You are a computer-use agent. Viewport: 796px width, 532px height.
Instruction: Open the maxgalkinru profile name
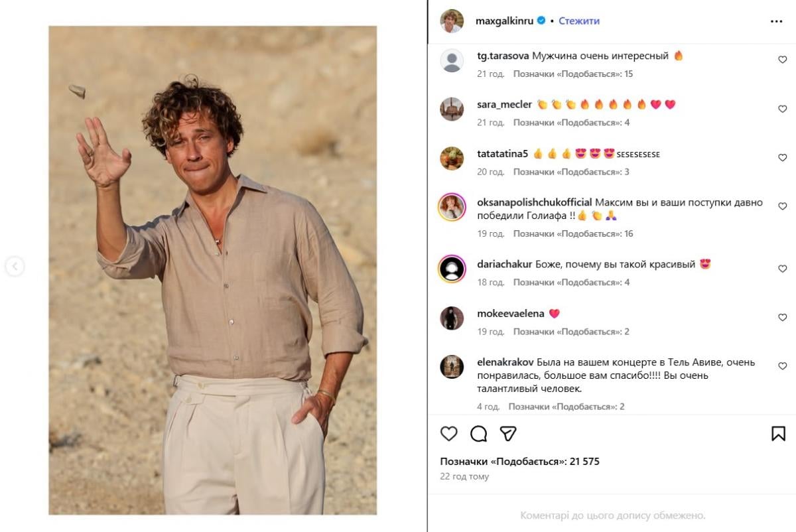click(x=505, y=21)
